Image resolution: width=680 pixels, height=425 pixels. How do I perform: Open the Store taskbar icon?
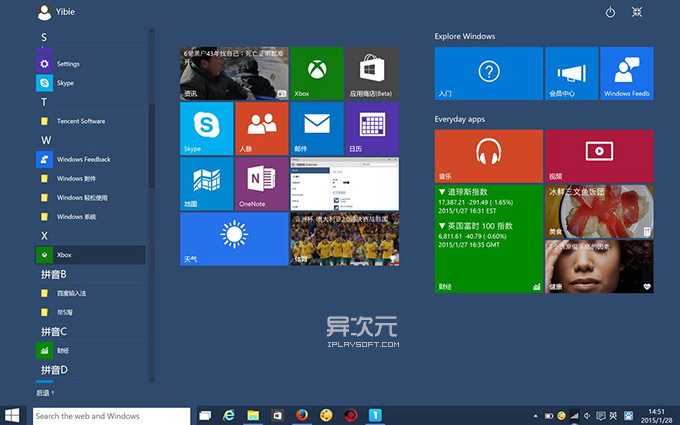click(277, 415)
